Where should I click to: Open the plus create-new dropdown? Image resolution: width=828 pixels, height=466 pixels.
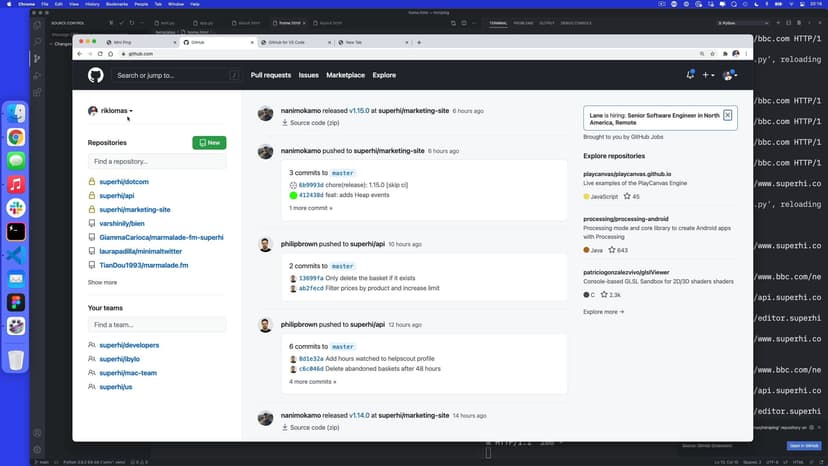point(708,75)
